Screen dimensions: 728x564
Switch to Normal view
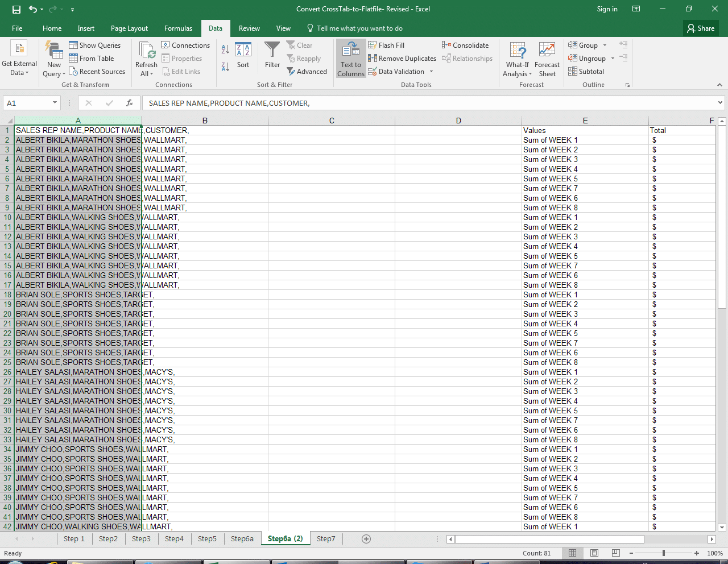tap(573, 553)
